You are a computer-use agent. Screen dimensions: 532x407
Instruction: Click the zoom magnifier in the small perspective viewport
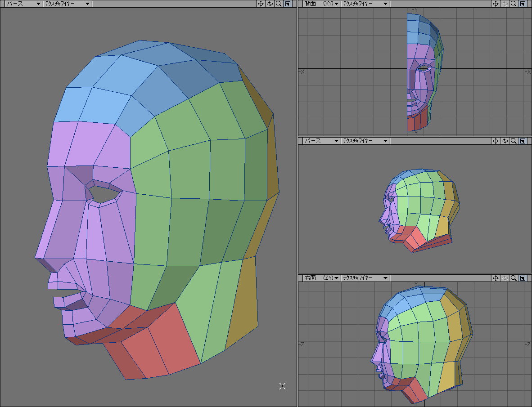tap(514, 141)
